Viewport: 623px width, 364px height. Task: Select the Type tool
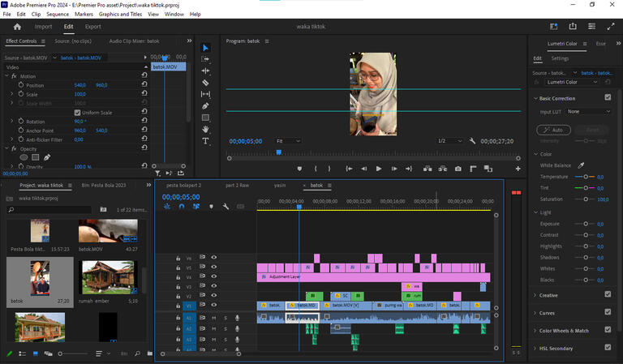[205, 141]
